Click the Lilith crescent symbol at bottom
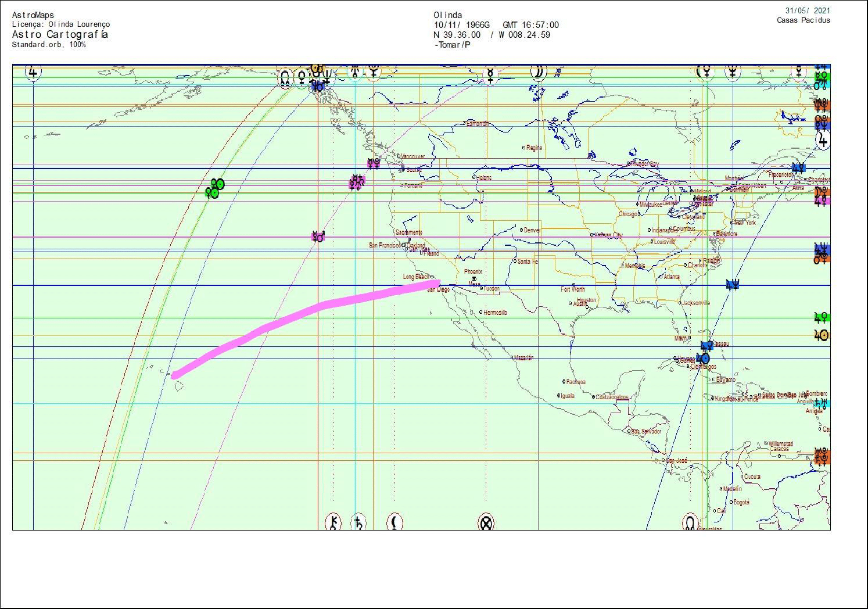Screen dimensions: 868x609 (395, 522)
